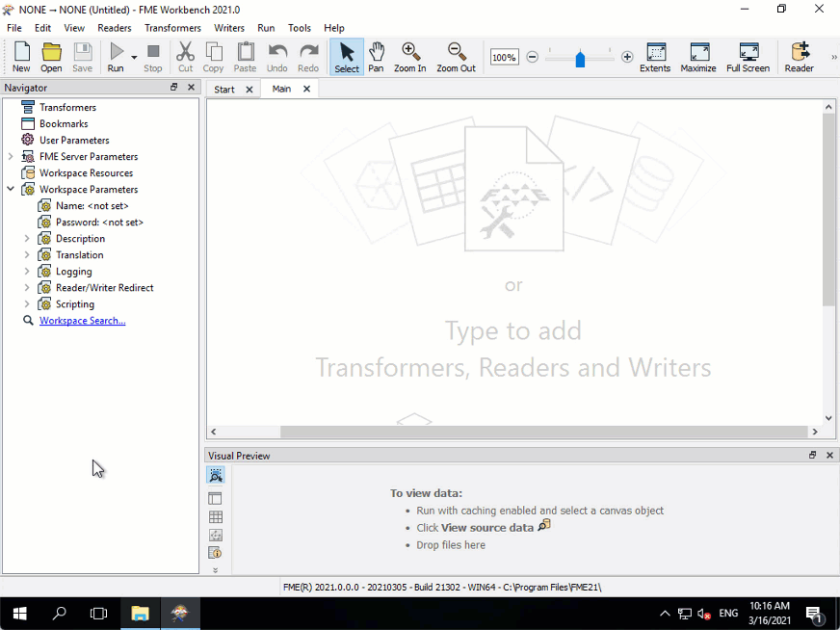
Task: Close the Navigator panel
Action: pos(191,87)
